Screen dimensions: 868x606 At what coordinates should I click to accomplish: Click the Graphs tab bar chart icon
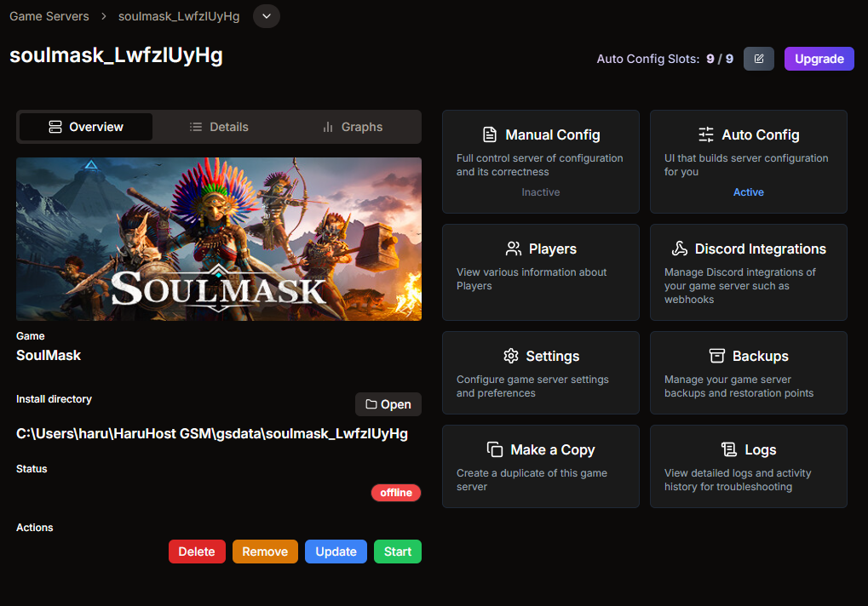(x=328, y=127)
